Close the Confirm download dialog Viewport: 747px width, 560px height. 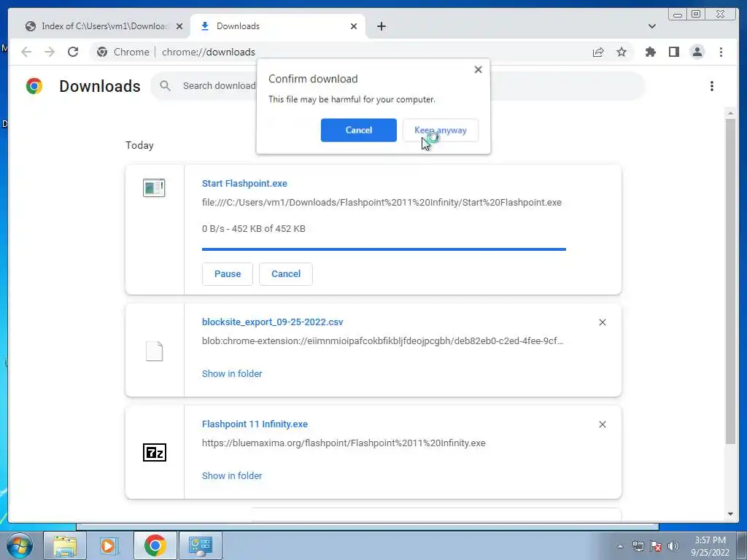479,69
